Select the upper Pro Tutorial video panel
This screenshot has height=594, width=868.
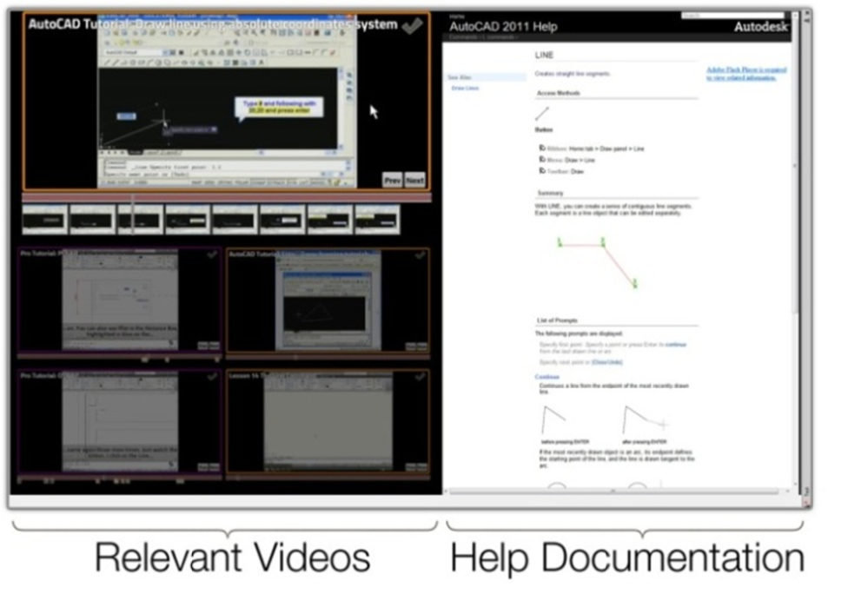click(120, 300)
